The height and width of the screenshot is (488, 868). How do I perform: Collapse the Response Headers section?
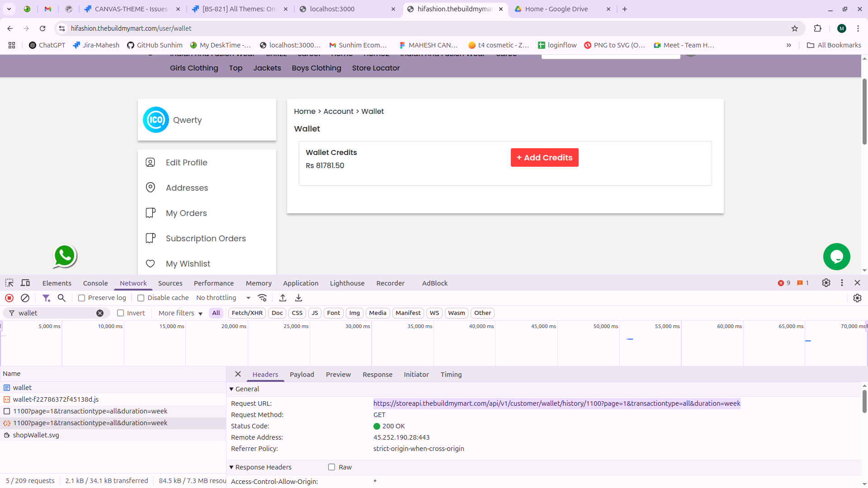[260, 467]
